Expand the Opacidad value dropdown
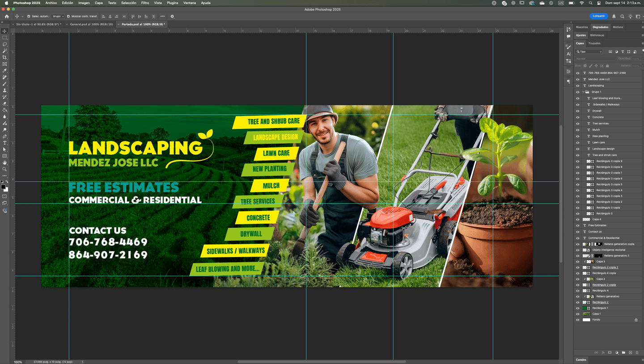The image size is (644, 364). point(643,59)
